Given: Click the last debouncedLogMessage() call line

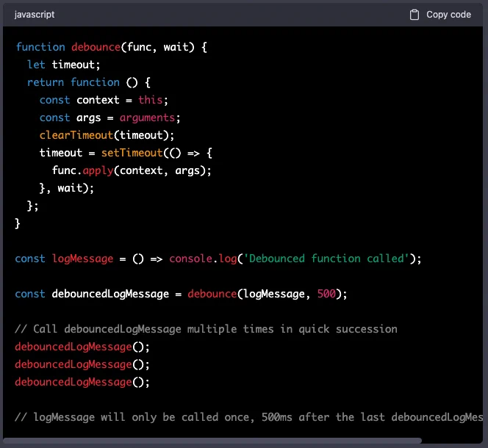Looking at the screenshot, I should (82, 382).
